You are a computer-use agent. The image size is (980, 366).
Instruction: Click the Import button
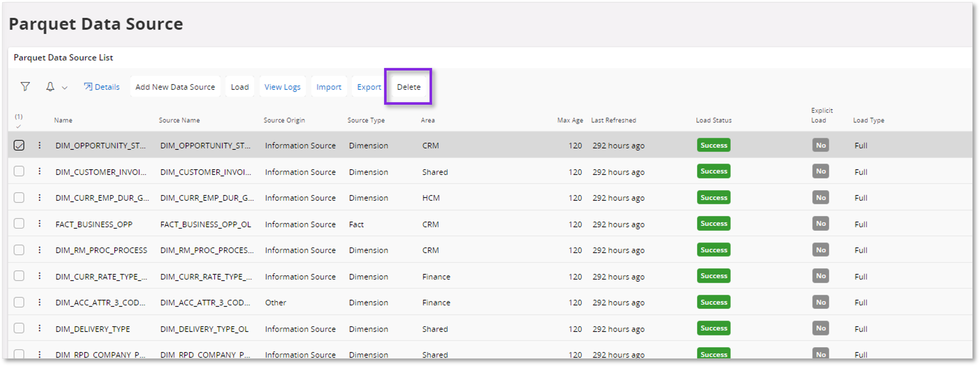329,87
